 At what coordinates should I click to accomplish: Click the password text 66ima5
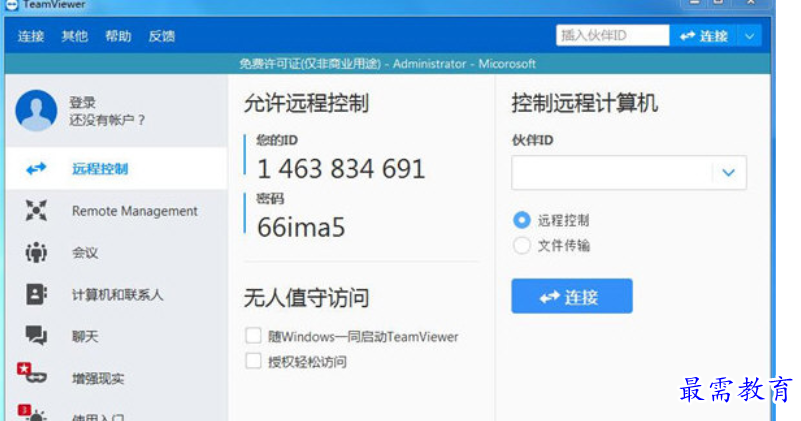coord(301,227)
